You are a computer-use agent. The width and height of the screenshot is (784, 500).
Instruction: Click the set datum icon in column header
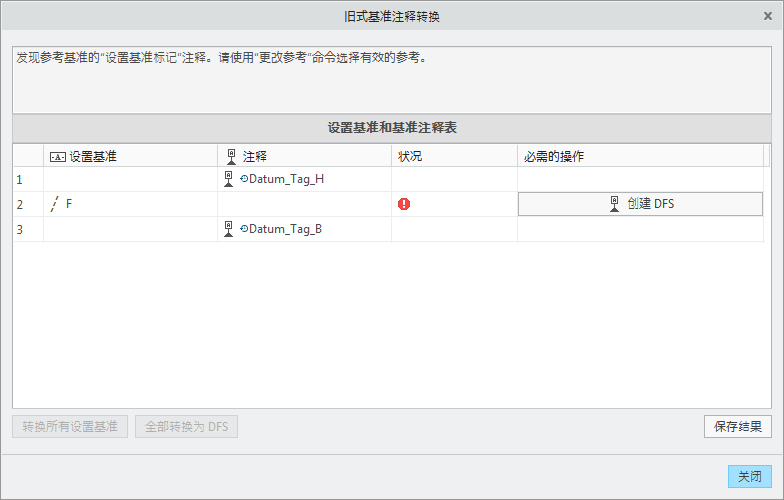pyautogui.click(x=57, y=156)
